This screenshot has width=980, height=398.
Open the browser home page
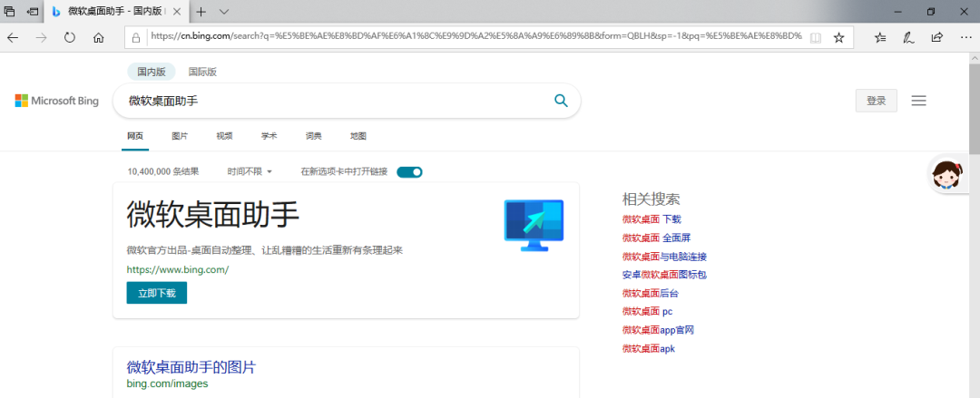[98, 37]
